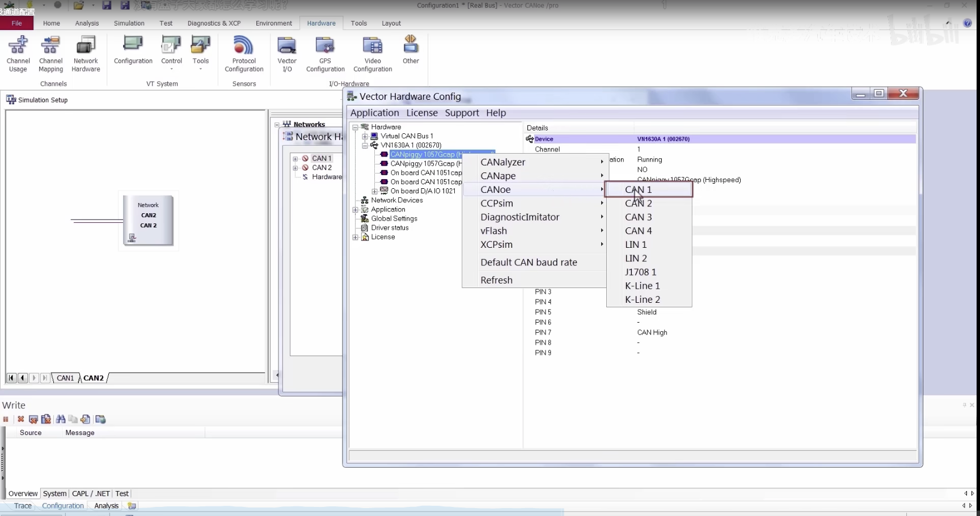Select VN1630A 1 (002670) device node
Viewport: 980px width, 516px height.
click(x=411, y=145)
